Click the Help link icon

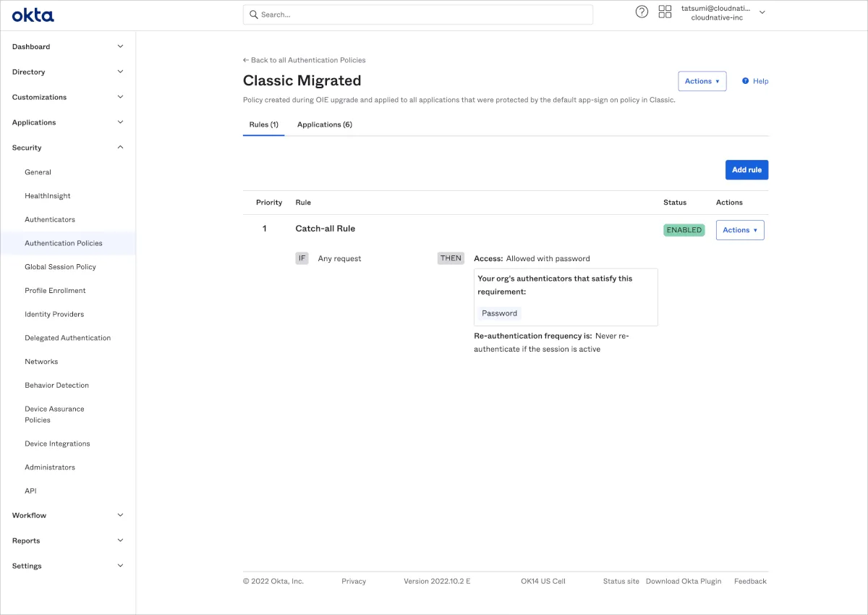[x=746, y=81]
